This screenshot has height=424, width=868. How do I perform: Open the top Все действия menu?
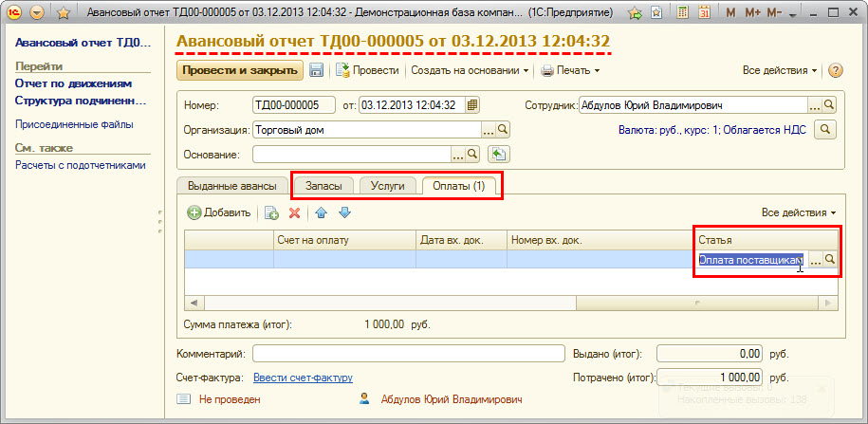coord(780,71)
